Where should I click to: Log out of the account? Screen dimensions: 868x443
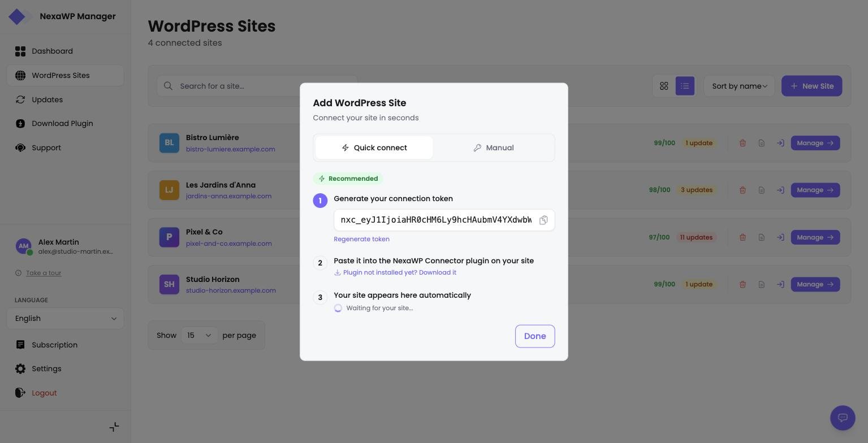[65, 393]
